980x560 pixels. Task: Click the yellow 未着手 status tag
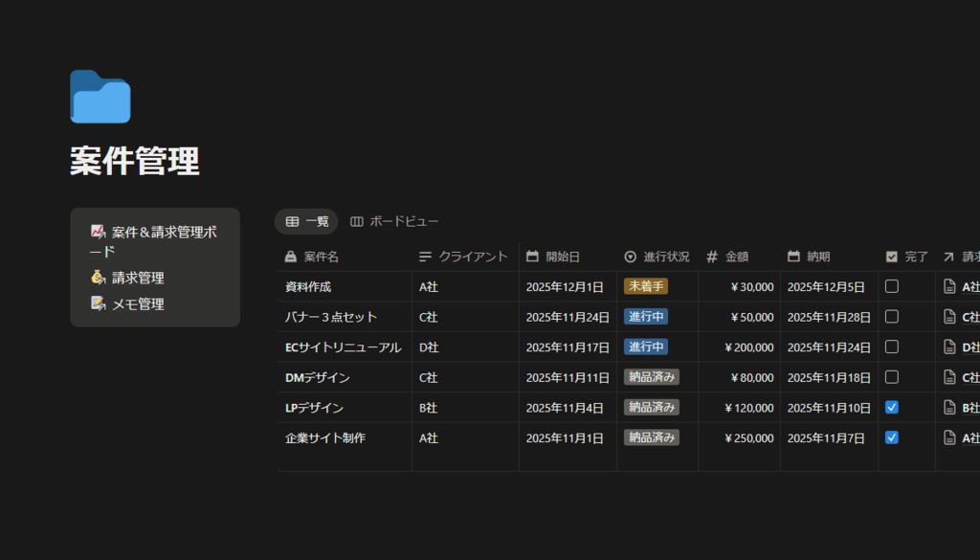point(646,286)
